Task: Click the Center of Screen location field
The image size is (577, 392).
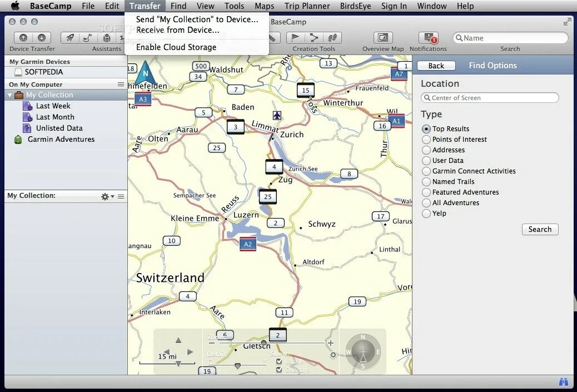Action: 490,98
